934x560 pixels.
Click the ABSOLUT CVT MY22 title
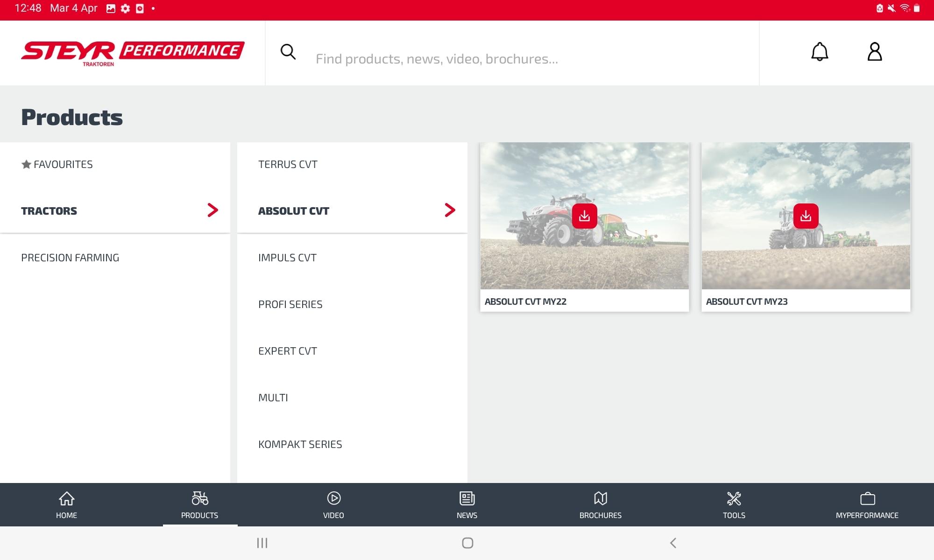tap(525, 301)
